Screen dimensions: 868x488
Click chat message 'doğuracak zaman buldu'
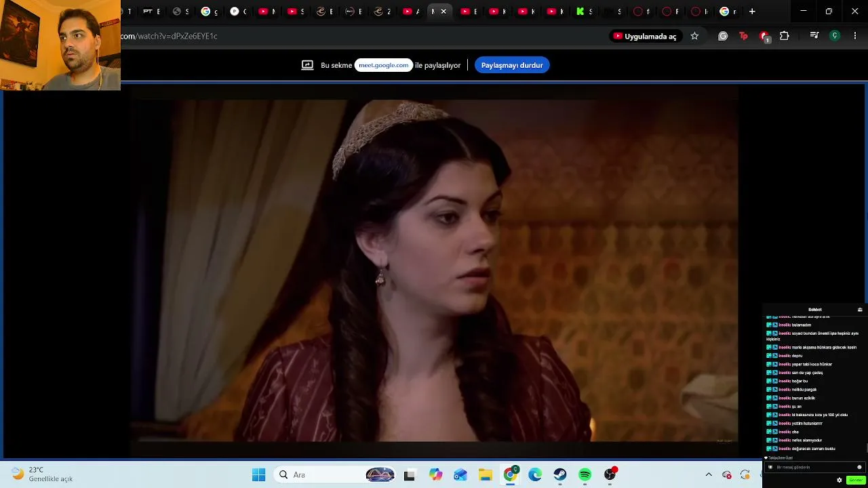click(x=814, y=449)
